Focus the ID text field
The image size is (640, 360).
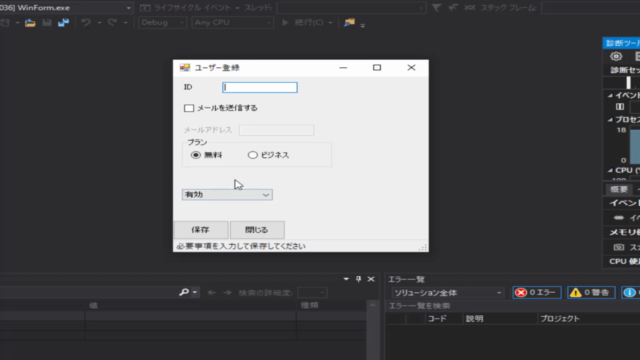260,87
